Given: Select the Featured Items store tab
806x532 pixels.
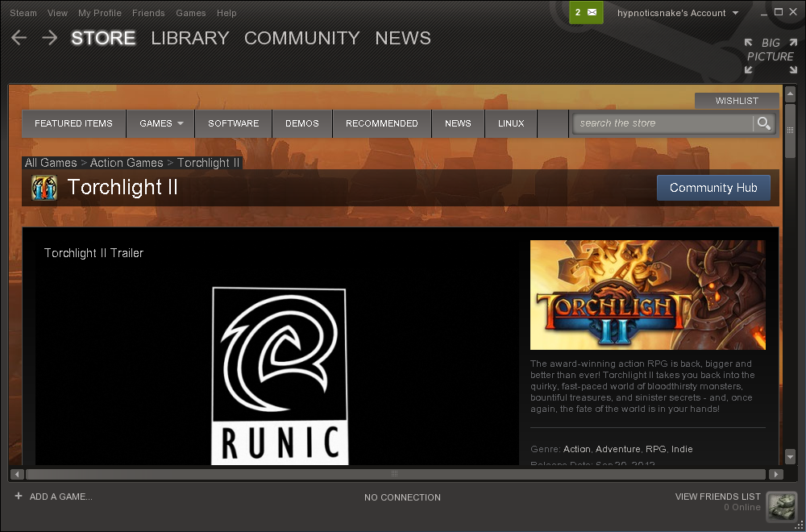Looking at the screenshot, I should pyautogui.click(x=73, y=123).
